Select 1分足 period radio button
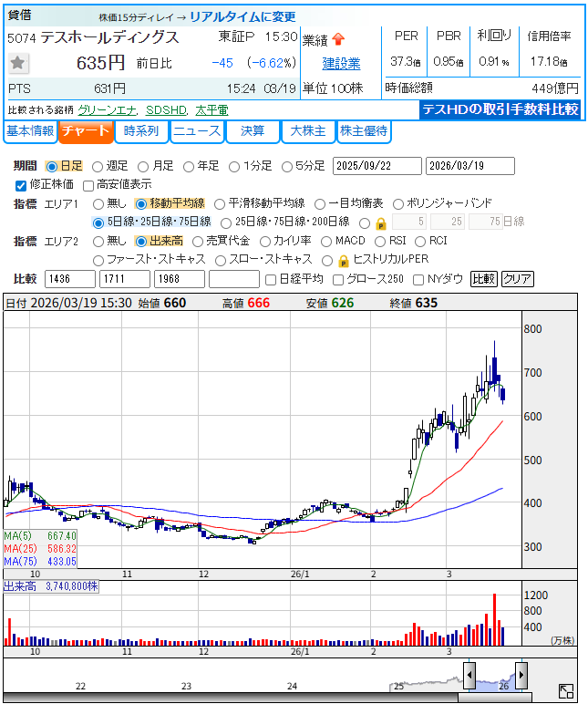The width and height of the screenshot is (588, 704). pyautogui.click(x=234, y=167)
